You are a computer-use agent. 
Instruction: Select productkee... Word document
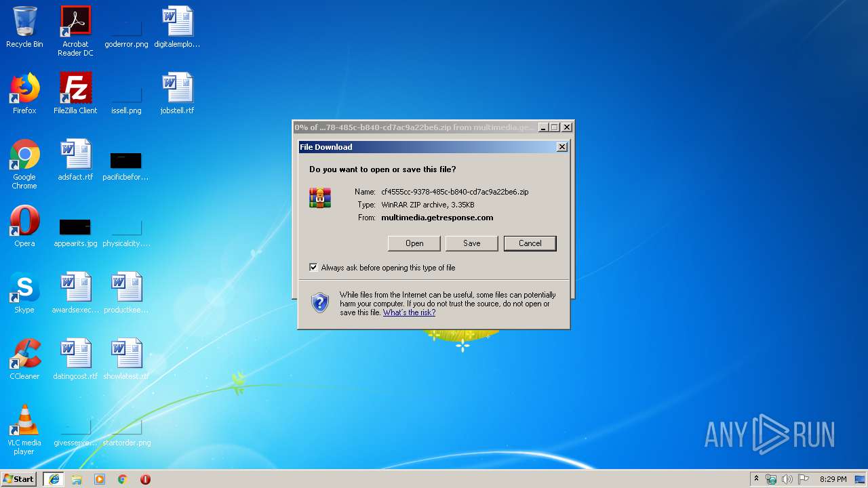point(126,293)
